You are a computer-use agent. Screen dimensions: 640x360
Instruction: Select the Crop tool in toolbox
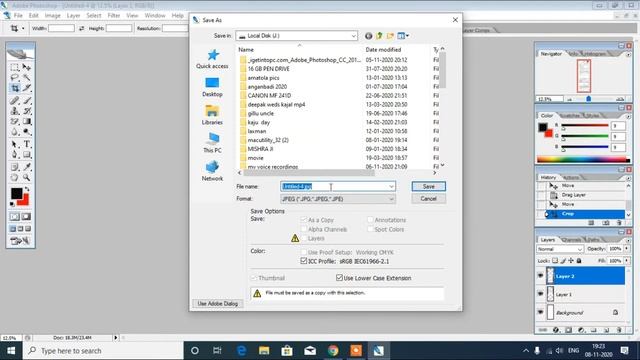pos(15,88)
